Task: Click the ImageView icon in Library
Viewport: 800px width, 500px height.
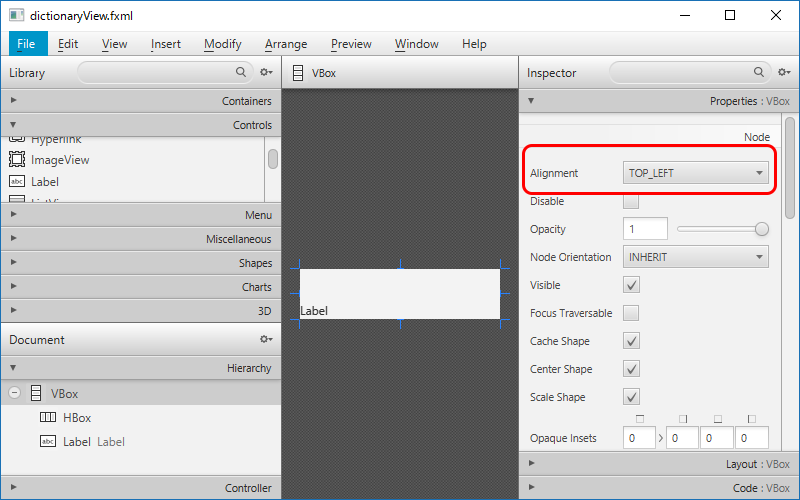Action: click(x=17, y=160)
